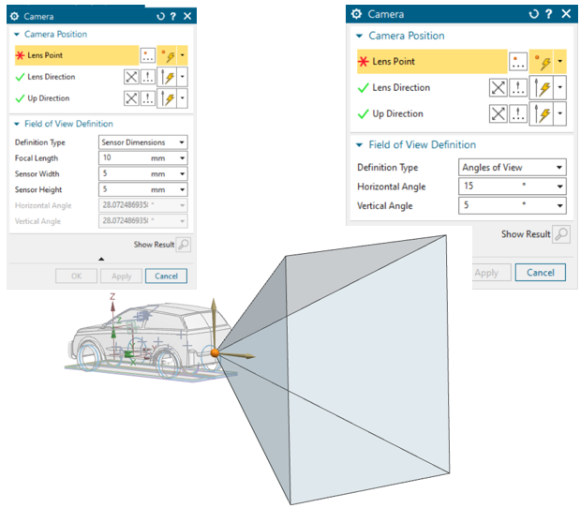The width and height of the screenshot is (580, 508).
Task: Click the orange camera lens point sphere
Action: click(x=215, y=353)
